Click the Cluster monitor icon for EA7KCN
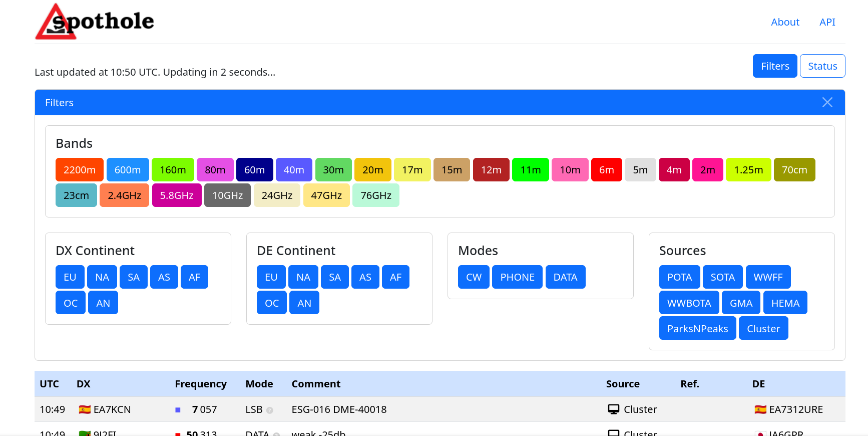This screenshot has width=868, height=436. pos(613,409)
